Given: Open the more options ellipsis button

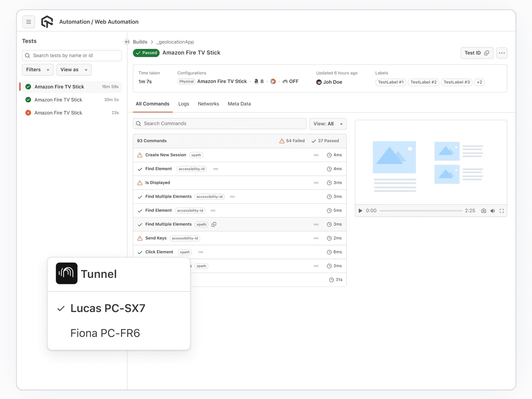Looking at the screenshot, I should tap(502, 53).
